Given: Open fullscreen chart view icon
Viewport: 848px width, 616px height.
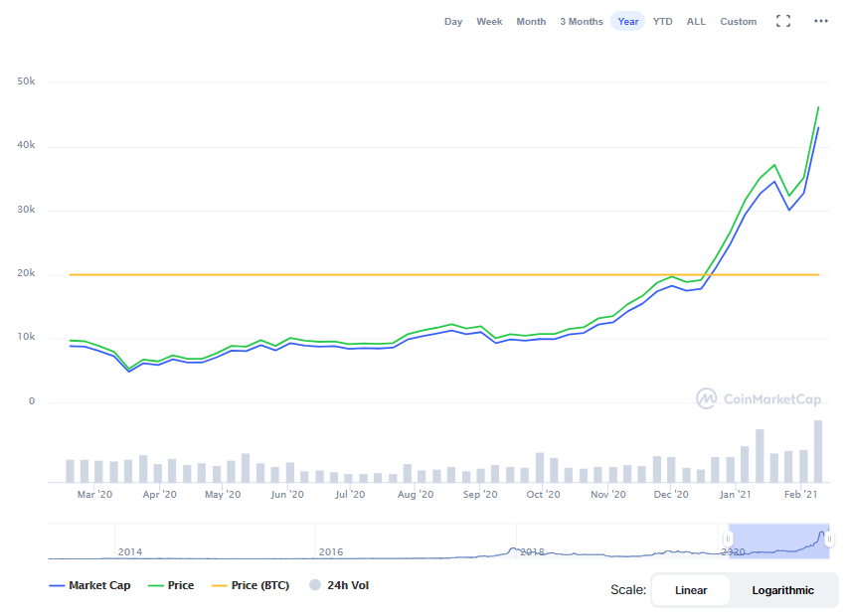Looking at the screenshot, I should pos(783,21).
